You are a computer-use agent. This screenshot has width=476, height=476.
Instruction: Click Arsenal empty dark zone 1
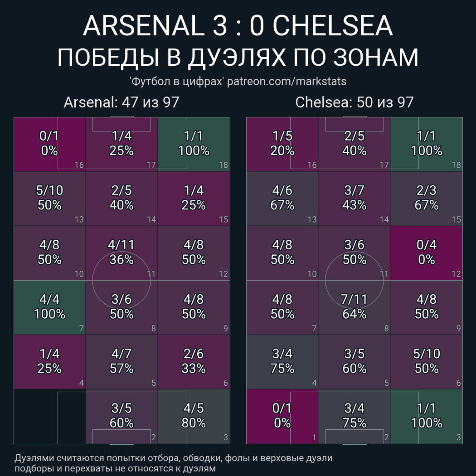point(50,417)
